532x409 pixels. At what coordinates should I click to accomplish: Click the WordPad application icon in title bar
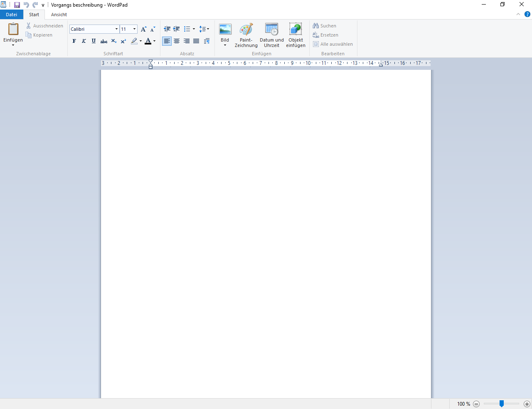pyautogui.click(x=3, y=5)
